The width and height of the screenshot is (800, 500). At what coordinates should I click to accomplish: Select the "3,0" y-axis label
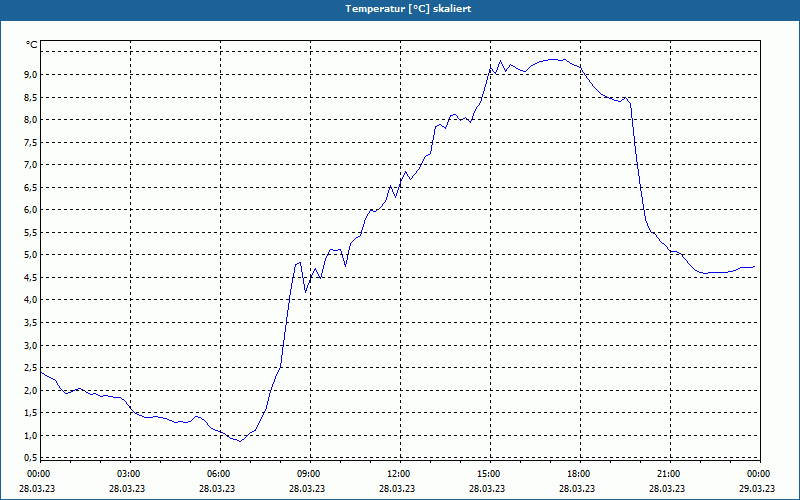(x=31, y=345)
